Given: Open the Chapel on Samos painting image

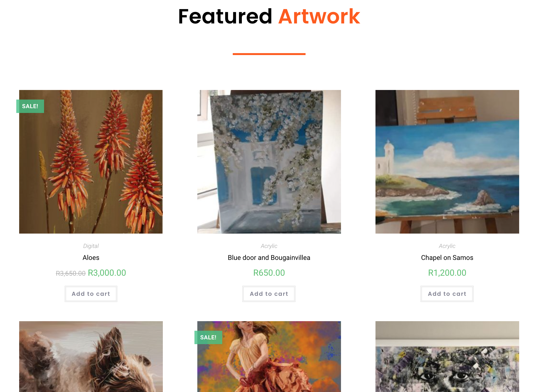Looking at the screenshot, I should click(x=447, y=162).
